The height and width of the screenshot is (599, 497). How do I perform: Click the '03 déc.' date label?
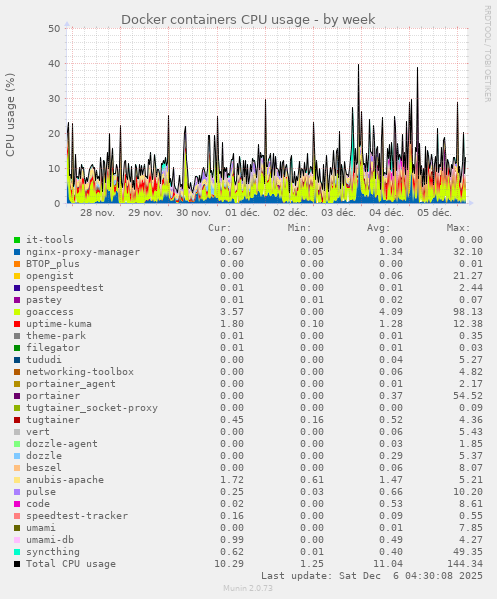point(338,213)
